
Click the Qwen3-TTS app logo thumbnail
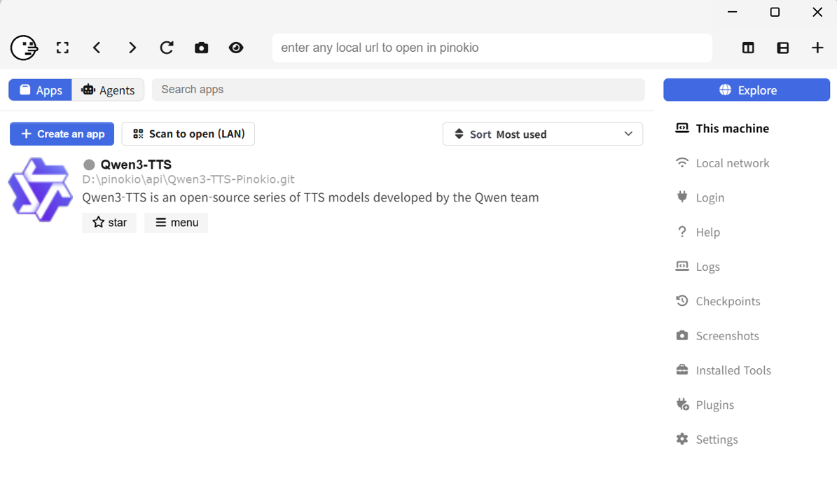(x=40, y=189)
